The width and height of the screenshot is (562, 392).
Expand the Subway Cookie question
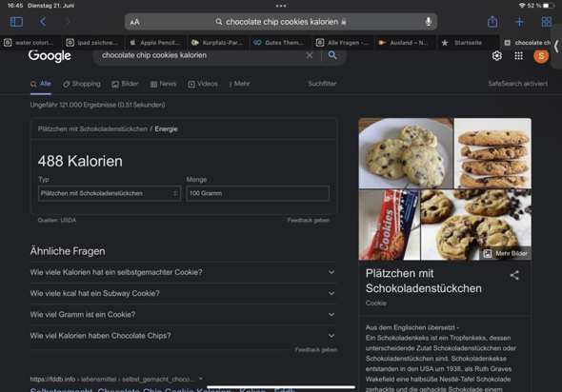(x=184, y=294)
